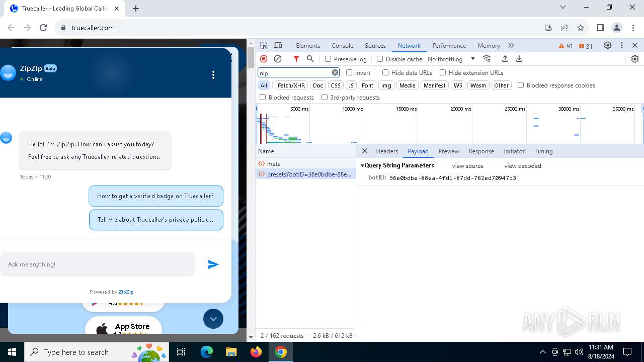This screenshot has width=644, height=362.
Task: Open the Performance panel
Action: point(449,45)
